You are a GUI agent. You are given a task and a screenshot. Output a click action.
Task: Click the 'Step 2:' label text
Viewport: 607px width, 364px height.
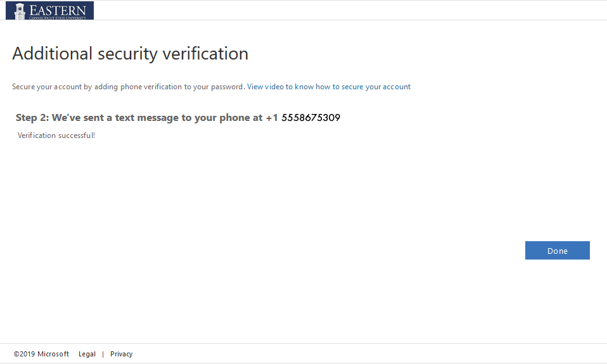[x=32, y=118]
